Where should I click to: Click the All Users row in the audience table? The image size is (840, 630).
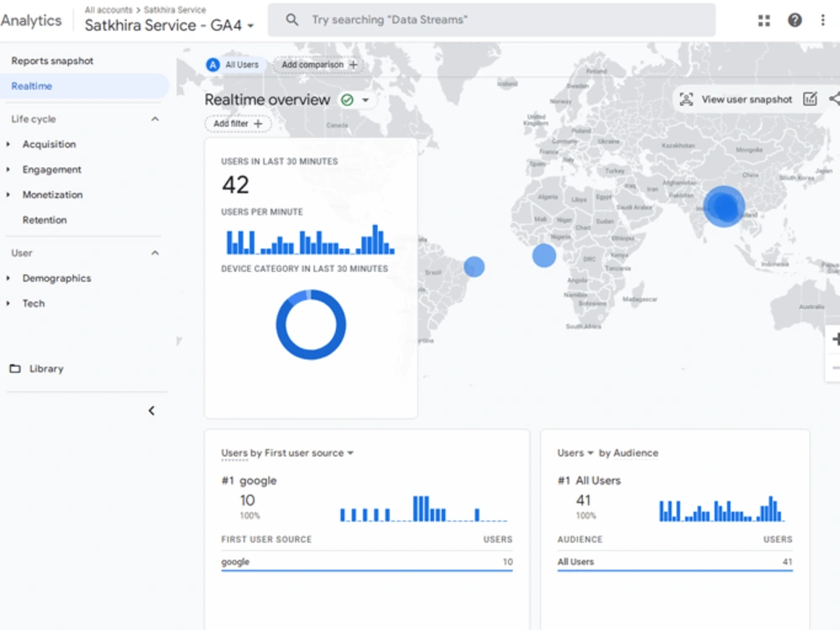675,561
